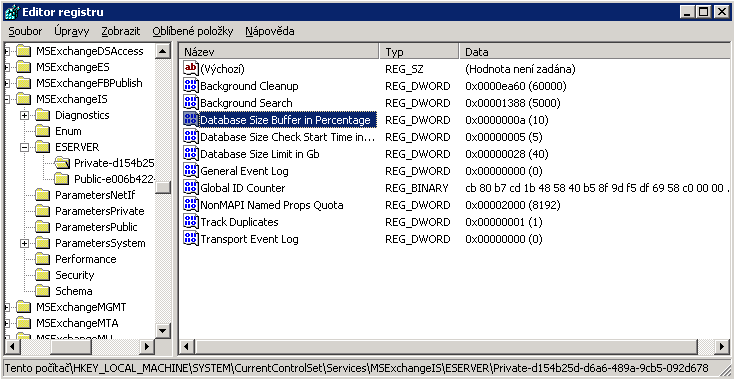Screen dimensions: 734x379
Task: Click the Diagnostics folder icon
Action: pyautogui.click(x=43, y=115)
